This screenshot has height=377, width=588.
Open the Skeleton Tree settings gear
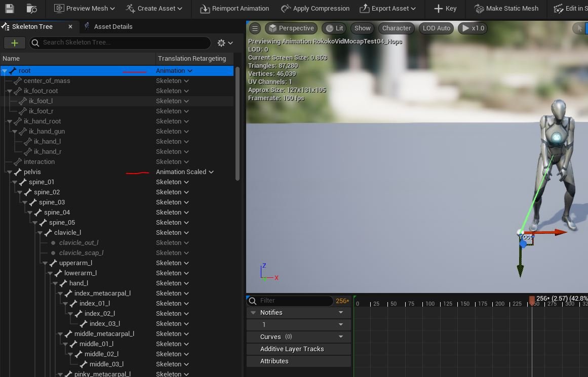[221, 43]
